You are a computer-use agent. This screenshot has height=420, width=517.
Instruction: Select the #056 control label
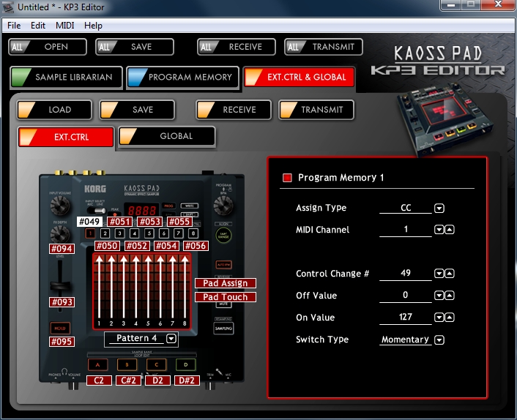pyautogui.click(x=196, y=246)
